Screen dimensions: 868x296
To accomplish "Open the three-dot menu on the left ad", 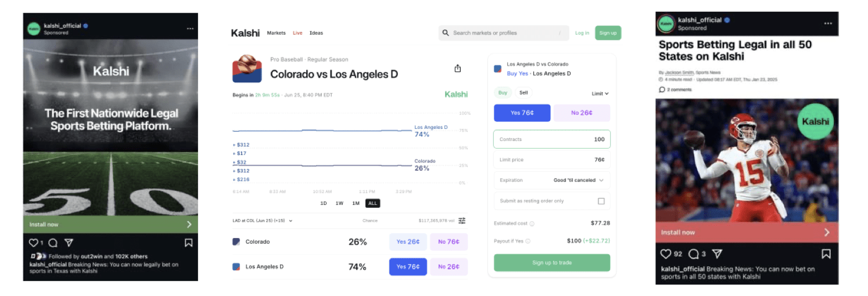I will click(190, 28).
